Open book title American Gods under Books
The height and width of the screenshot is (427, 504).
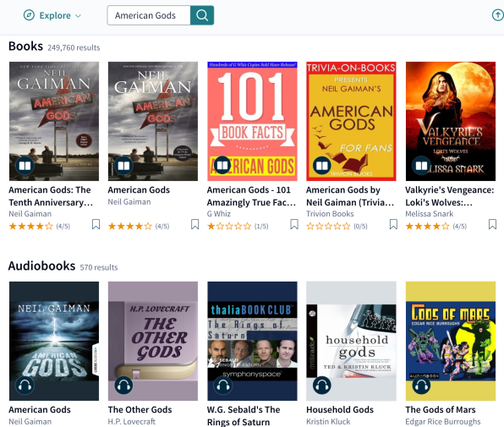click(x=139, y=190)
